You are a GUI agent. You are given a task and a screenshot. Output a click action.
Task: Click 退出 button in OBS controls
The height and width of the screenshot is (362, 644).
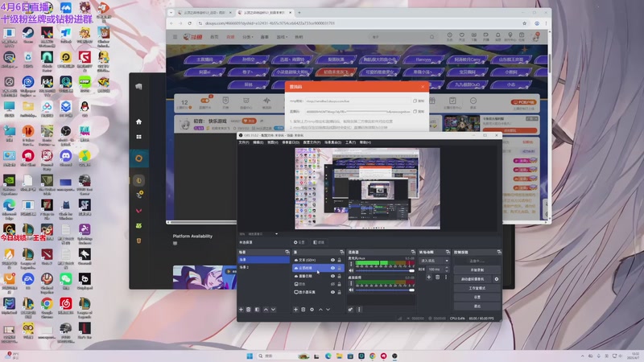pos(477,306)
